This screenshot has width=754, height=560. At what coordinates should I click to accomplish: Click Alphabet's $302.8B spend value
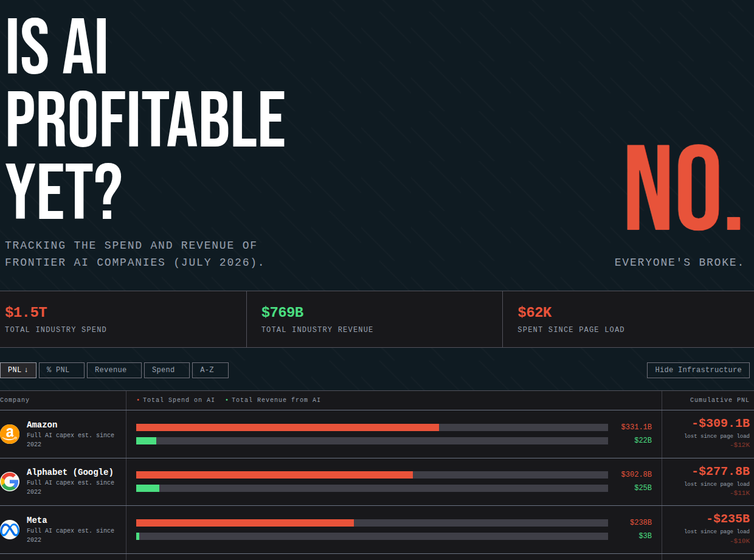[636, 475]
